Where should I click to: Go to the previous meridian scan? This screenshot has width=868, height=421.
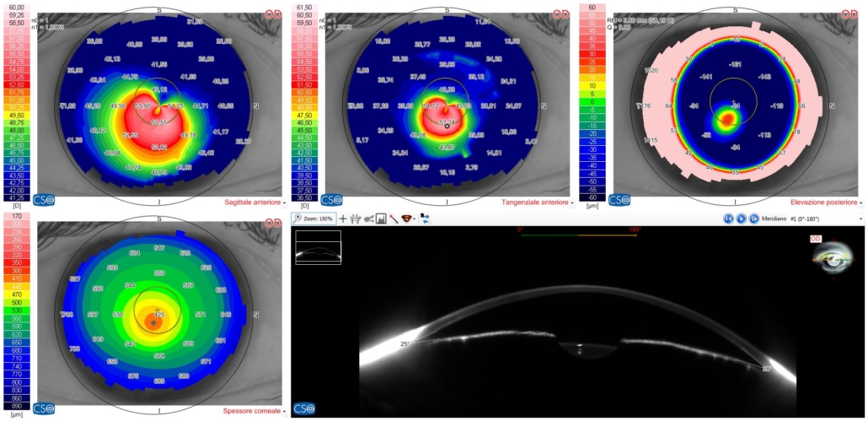coord(728,219)
